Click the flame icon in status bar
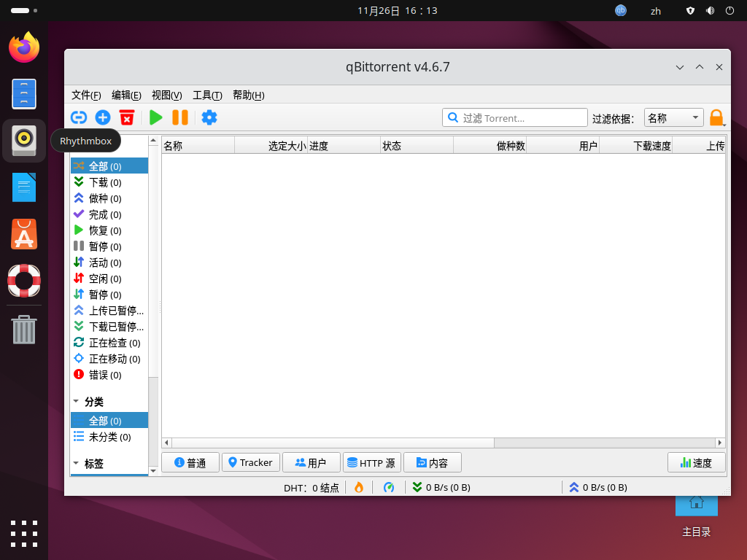 (x=359, y=487)
